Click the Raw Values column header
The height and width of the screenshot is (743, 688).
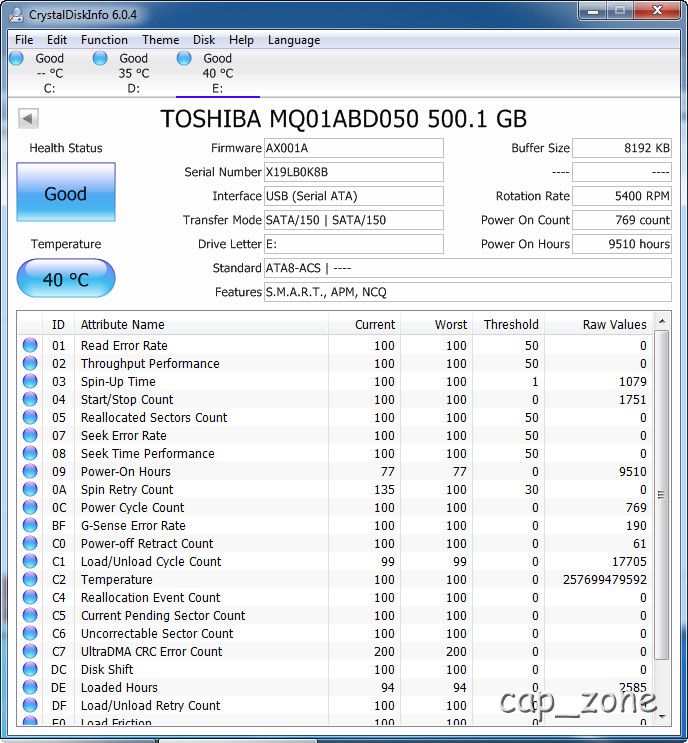pos(599,324)
